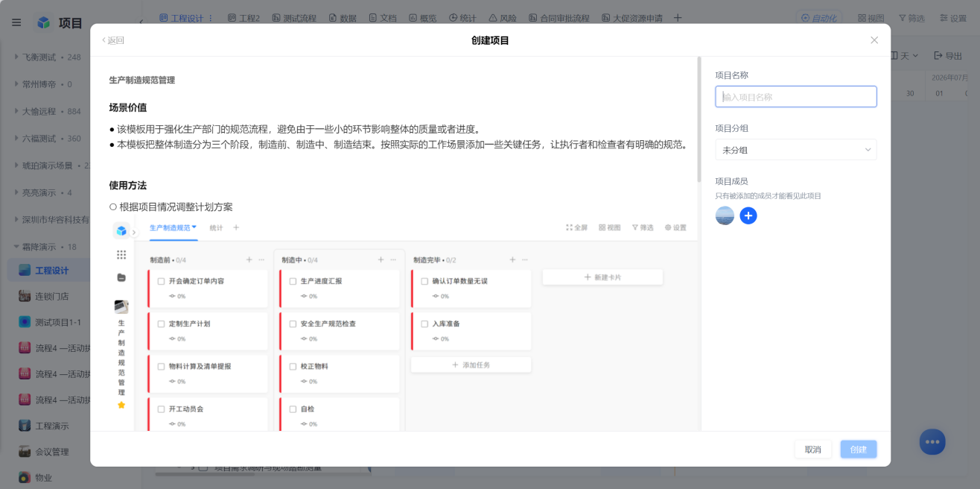Focus the 项目名称 input field
This screenshot has height=489, width=980.
click(x=796, y=96)
